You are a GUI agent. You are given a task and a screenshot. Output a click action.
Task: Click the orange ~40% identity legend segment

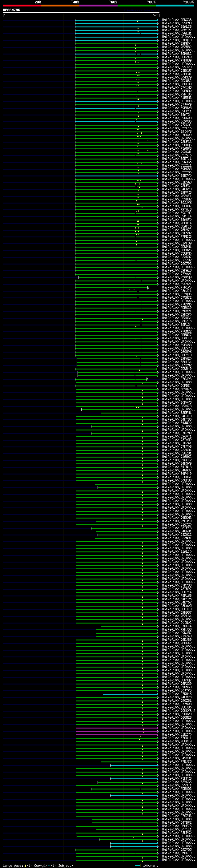coord(60,6)
